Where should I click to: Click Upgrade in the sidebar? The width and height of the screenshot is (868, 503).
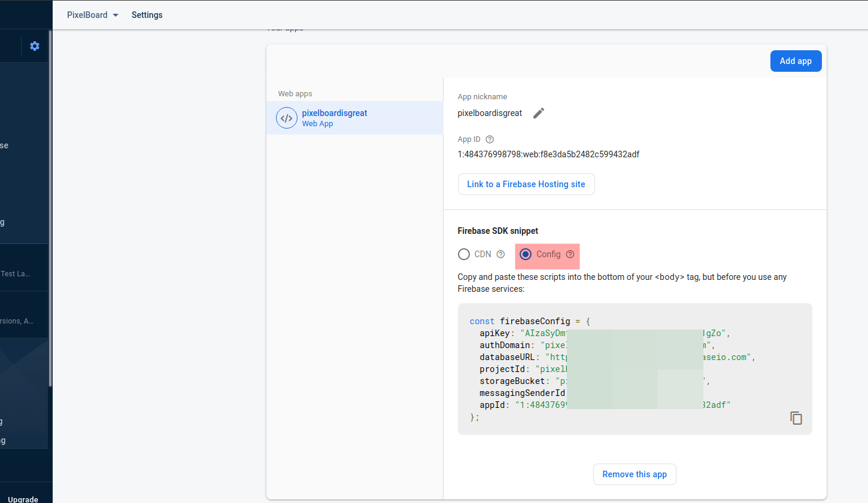click(23, 499)
